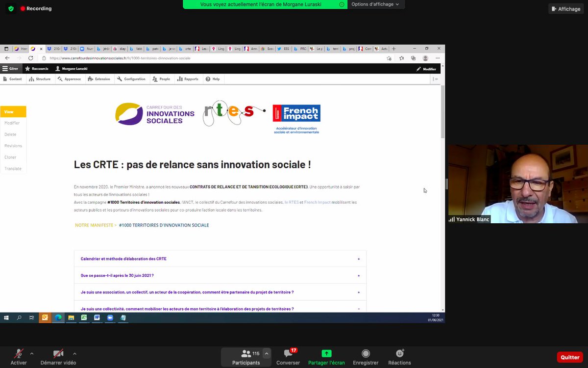Reload the shared browser page

[30, 58]
